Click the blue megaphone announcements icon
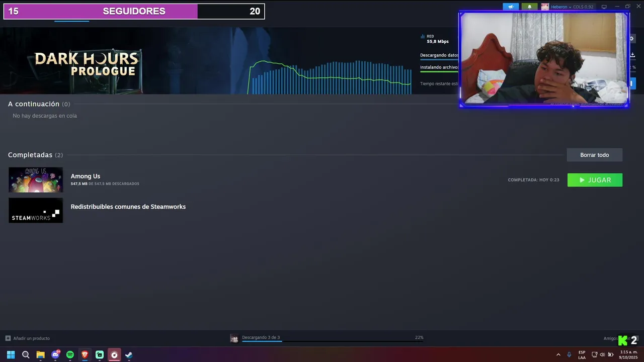Image resolution: width=644 pixels, height=362 pixels. [511, 7]
